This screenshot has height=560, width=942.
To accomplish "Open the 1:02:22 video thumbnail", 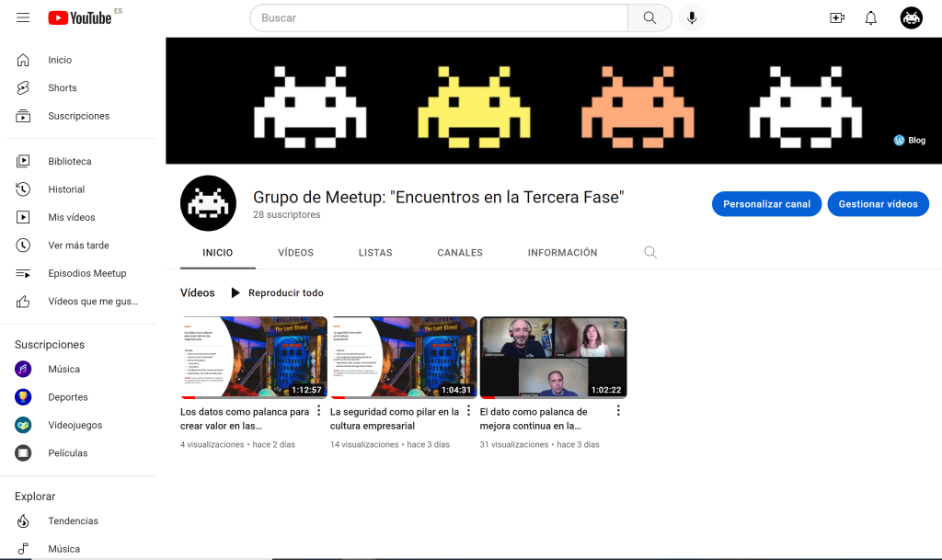I will coord(553,358).
